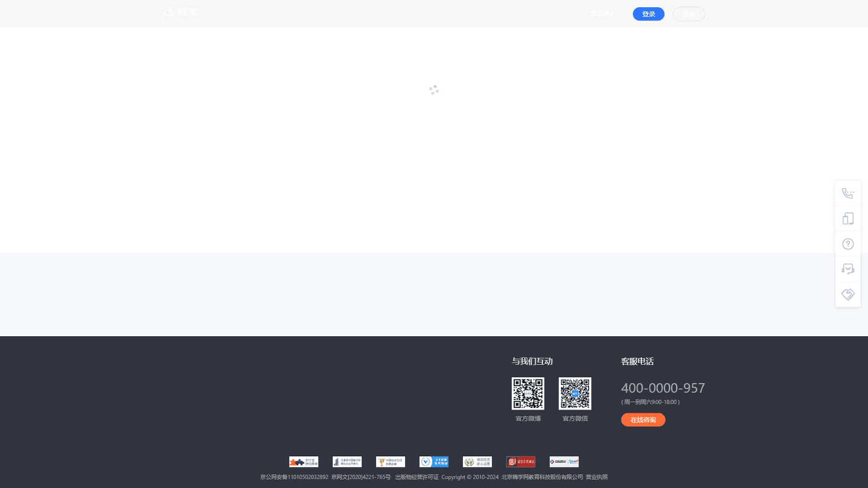Click the 注册 button in the header

click(689, 14)
